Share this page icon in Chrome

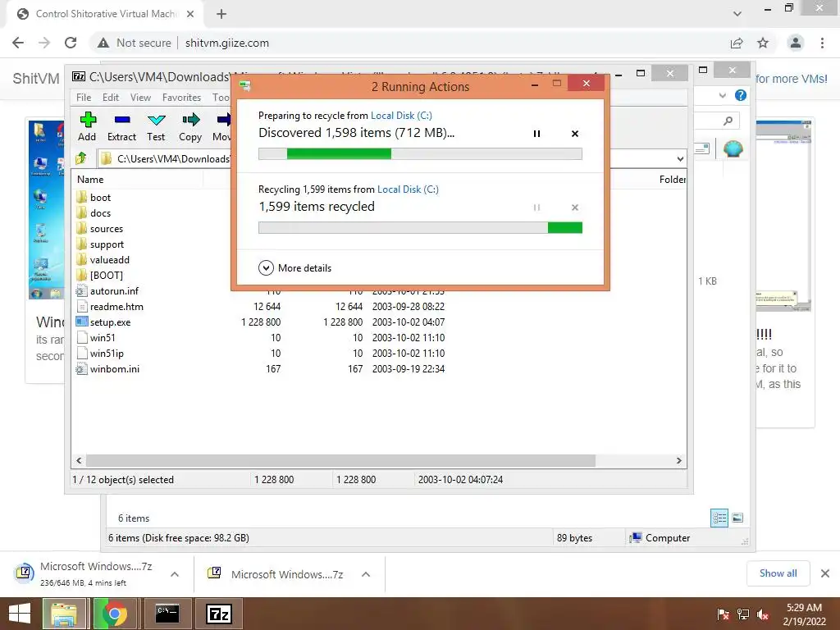[x=737, y=43]
